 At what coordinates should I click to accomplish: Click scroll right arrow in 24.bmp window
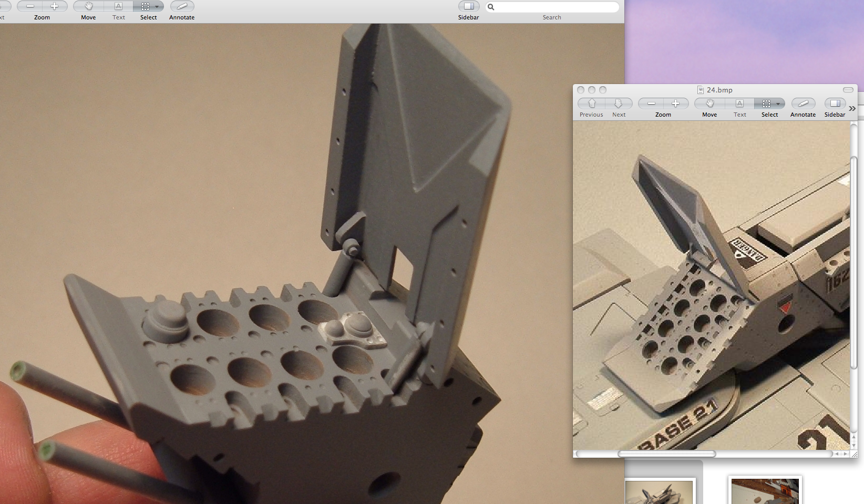(x=846, y=454)
